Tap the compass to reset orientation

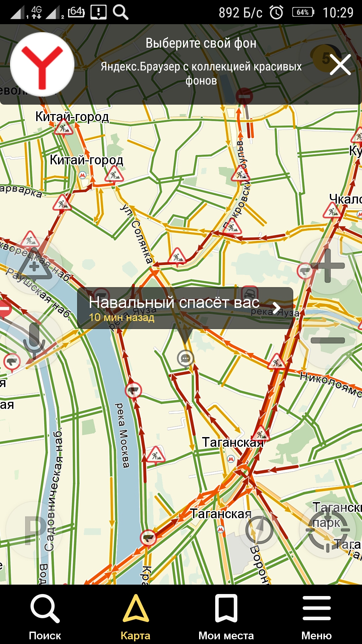259,530
